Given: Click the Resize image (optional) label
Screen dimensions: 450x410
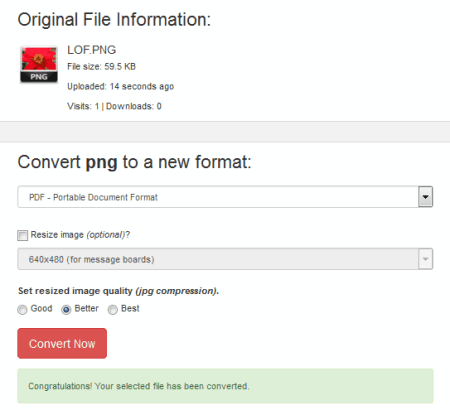Looking at the screenshot, I should tap(80, 235).
